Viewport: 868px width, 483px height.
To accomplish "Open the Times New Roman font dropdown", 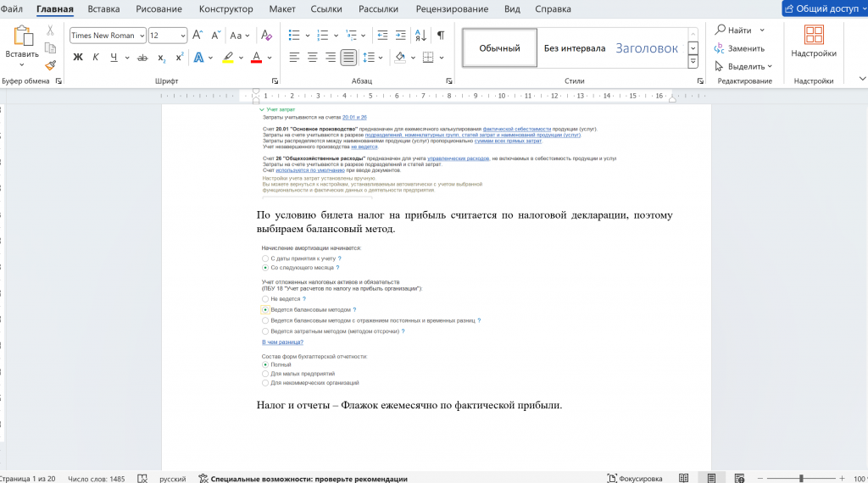I will pos(142,36).
